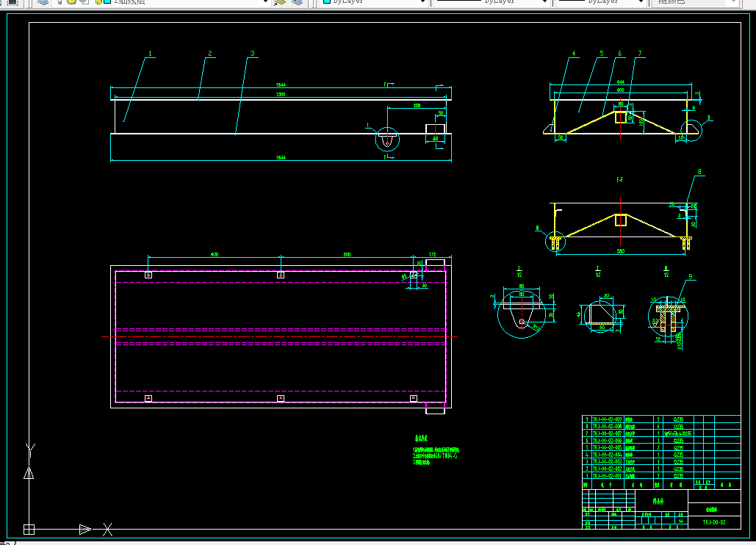Select the F-F section view label

[620, 180]
